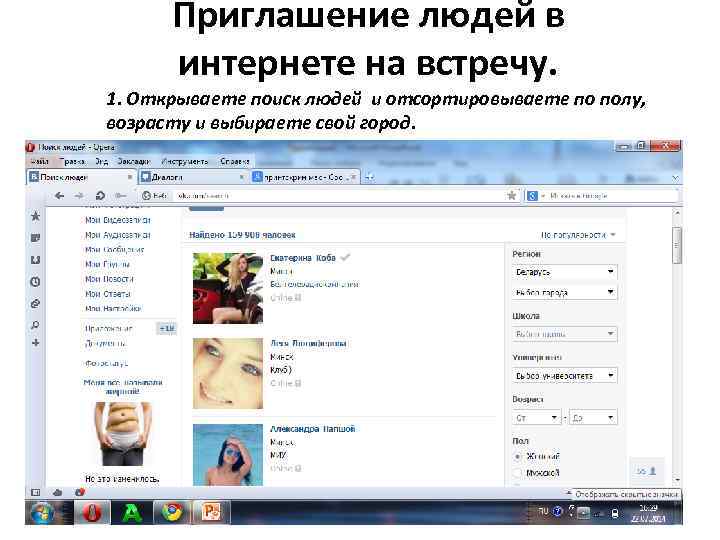Open the Выбор города city dropdown
Screen dimensions: 720x540
click(x=564, y=292)
